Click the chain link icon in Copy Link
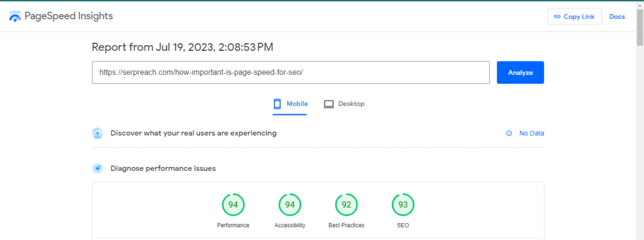Viewport: 644px width, 240px height. [x=557, y=17]
